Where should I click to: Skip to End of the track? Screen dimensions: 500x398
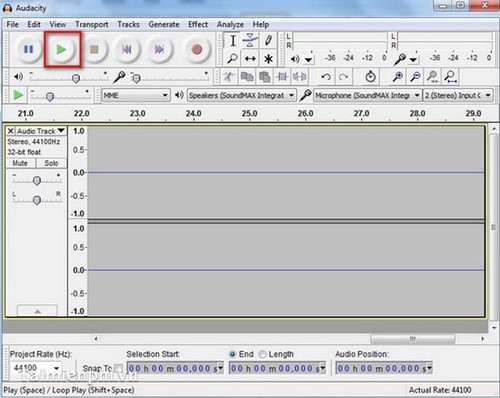click(x=159, y=50)
